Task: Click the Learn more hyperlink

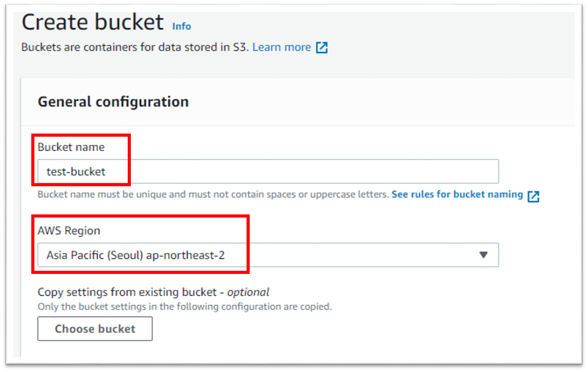Action: point(281,47)
